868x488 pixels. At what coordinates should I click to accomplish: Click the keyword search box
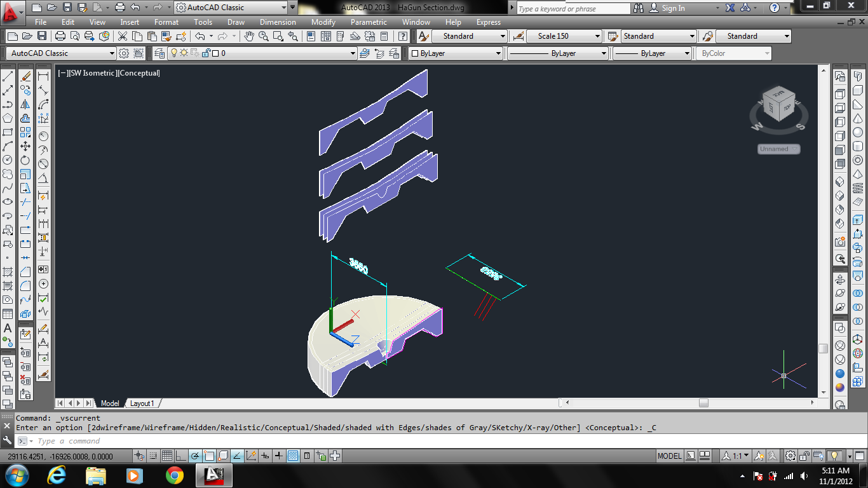point(573,8)
